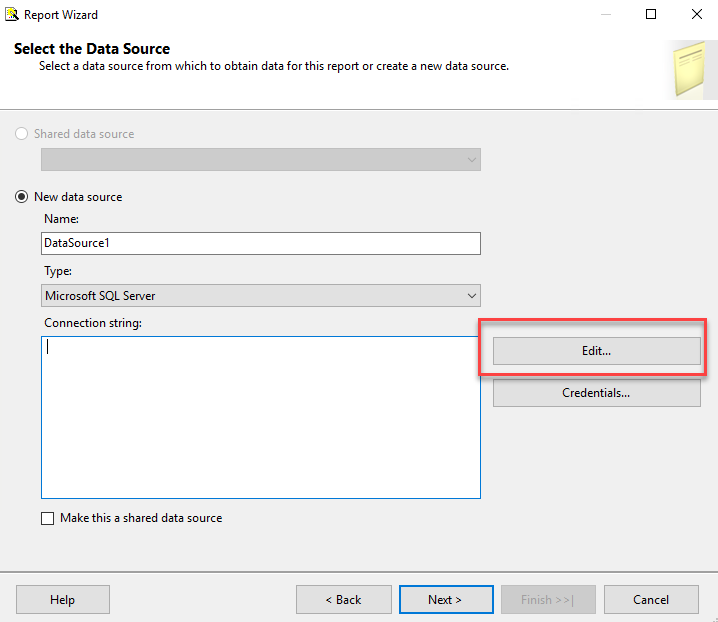Screen dimensions: 718x622
Task: Click the Help button
Action: point(62,599)
